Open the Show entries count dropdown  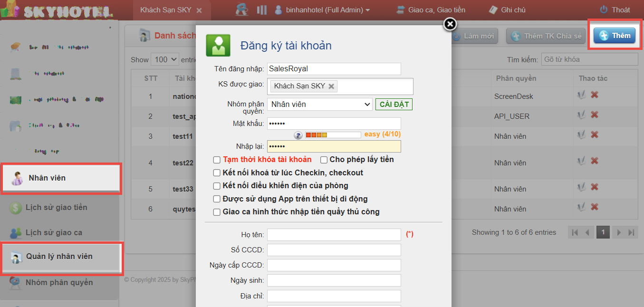point(165,59)
